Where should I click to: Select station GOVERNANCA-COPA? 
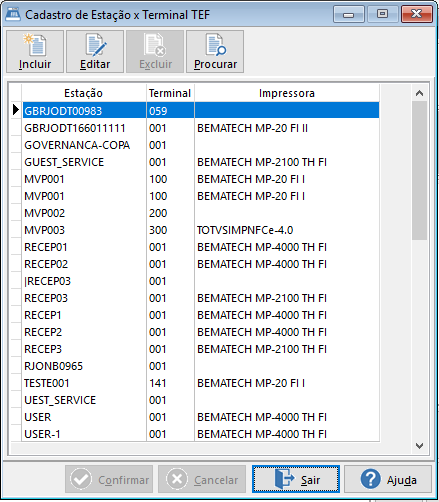click(84, 145)
